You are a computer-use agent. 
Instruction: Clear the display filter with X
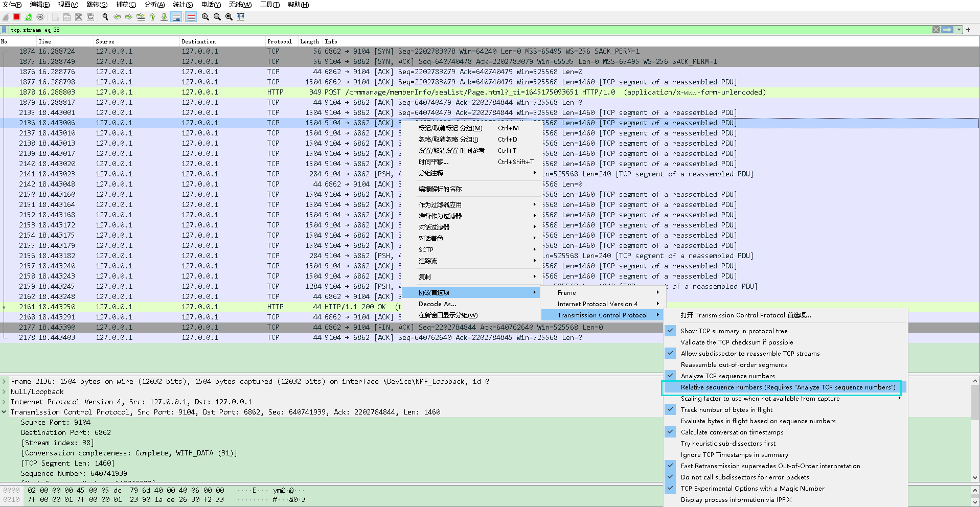coord(936,30)
